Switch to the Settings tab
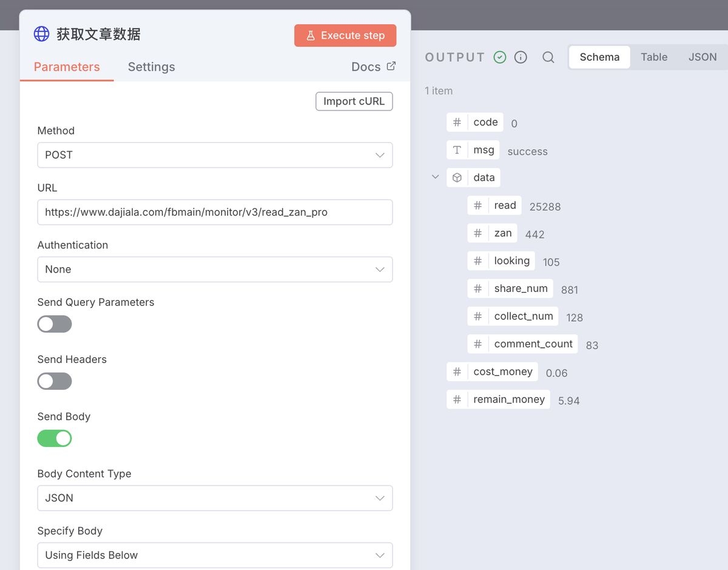This screenshot has width=728, height=570. point(151,67)
